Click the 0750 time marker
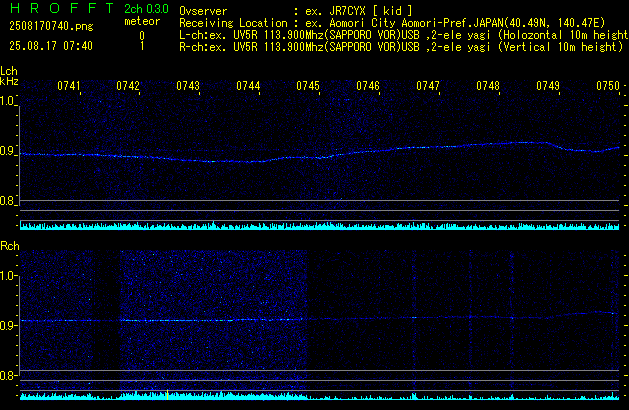 pyautogui.click(x=608, y=86)
